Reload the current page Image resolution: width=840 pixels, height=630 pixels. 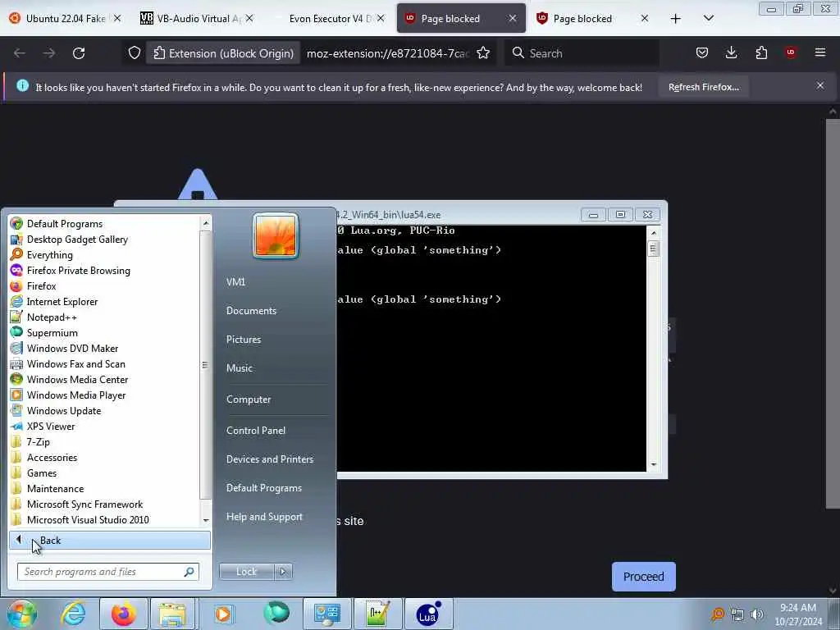(x=79, y=53)
